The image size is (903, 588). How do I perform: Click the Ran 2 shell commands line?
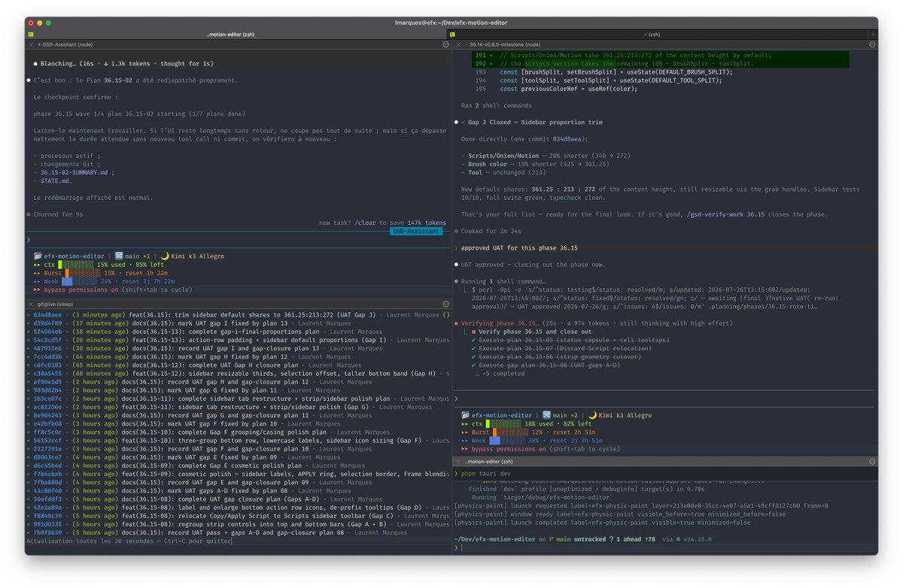[497, 105]
